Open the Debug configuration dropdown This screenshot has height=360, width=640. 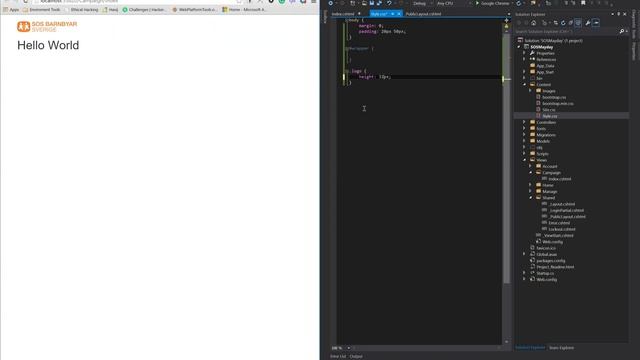pyautogui.click(x=422, y=3)
